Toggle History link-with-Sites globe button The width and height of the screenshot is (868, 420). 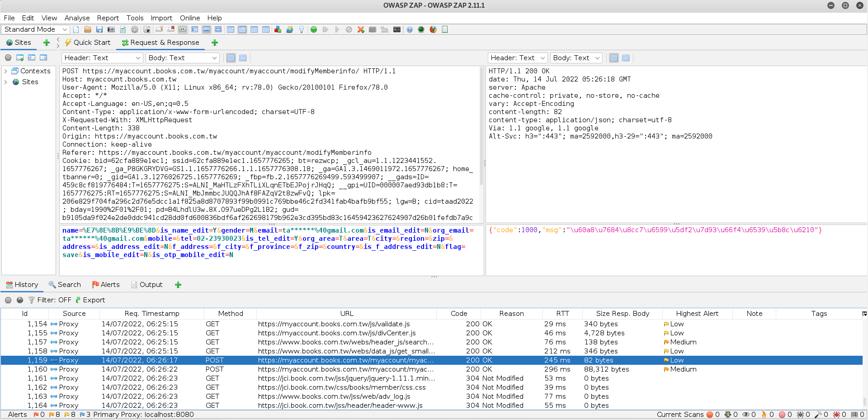pos(20,300)
